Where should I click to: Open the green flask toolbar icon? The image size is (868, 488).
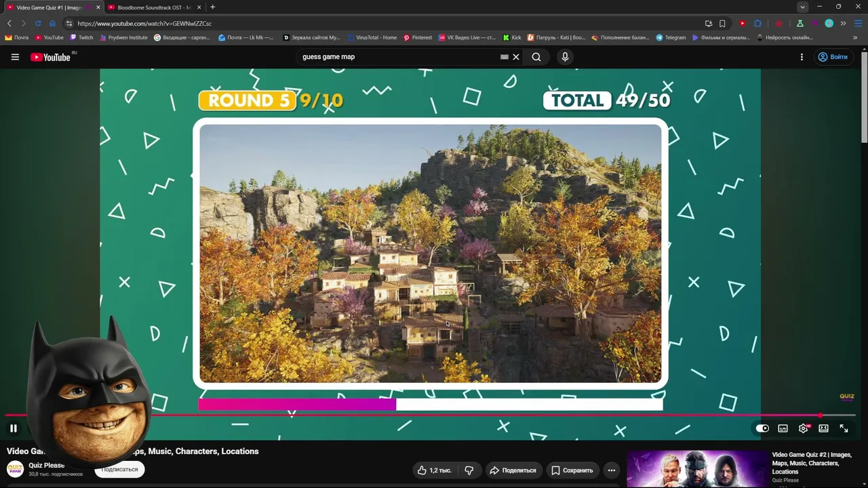pyautogui.click(x=800, y=23)
